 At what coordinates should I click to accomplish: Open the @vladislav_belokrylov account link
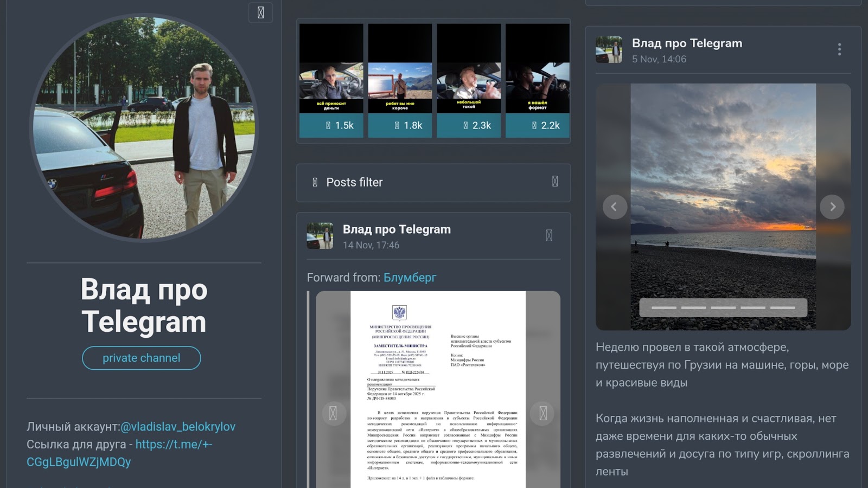tap(178, 427)
